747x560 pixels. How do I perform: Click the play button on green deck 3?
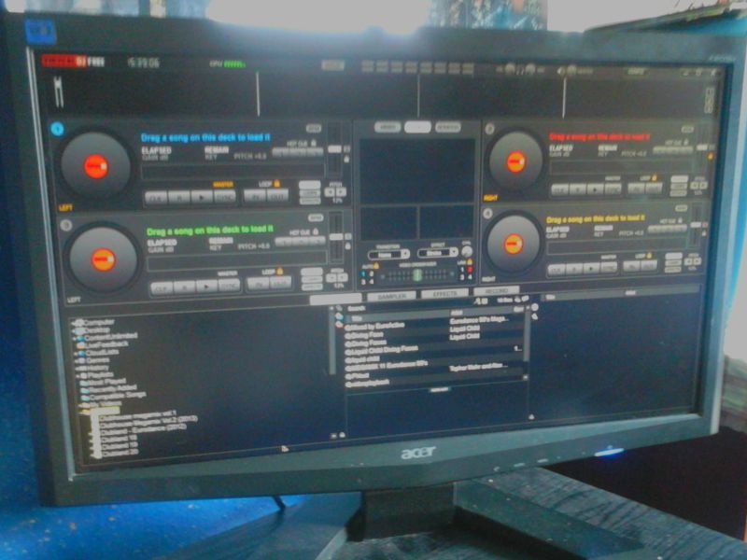[206, 287]
